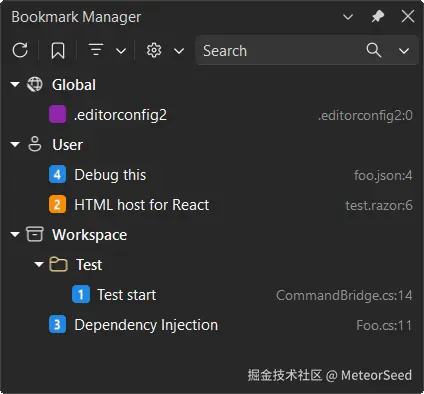The height and width of the screenshot is (394, 424).
Task: Open the window options chevron in title bar
Action: 348,17
